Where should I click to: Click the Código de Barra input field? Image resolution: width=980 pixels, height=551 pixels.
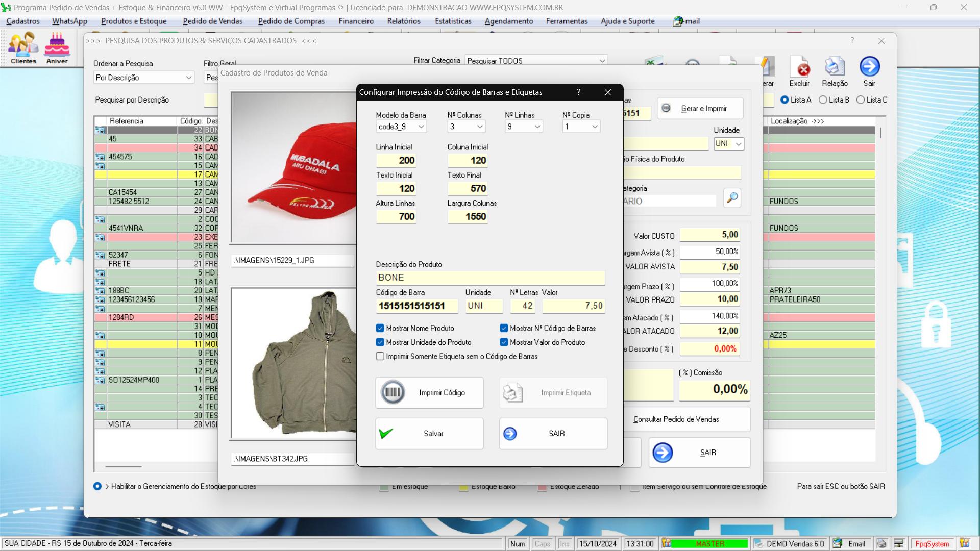(x=418, y=306)
